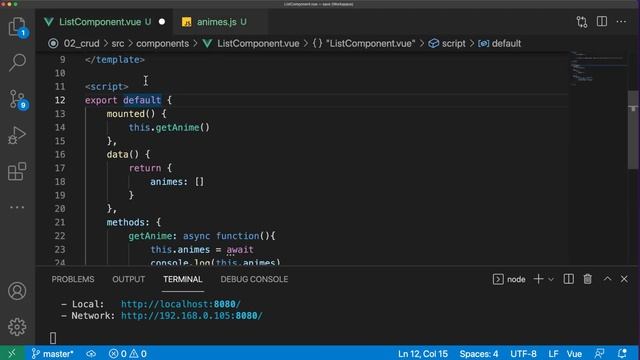Click 'animes: []' in data return
The image size is (640, 360).
coord(177,182)
